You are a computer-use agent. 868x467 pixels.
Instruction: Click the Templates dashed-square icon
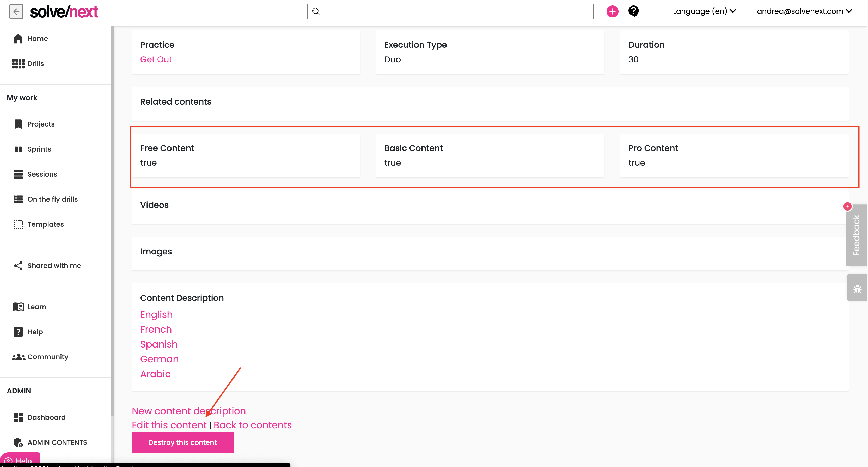[x=18, y=224]
